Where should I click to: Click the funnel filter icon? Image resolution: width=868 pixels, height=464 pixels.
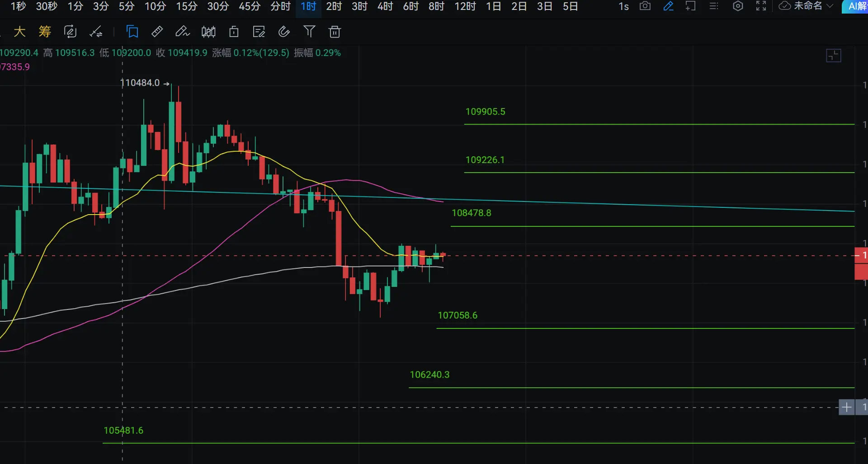click(309, 32)
